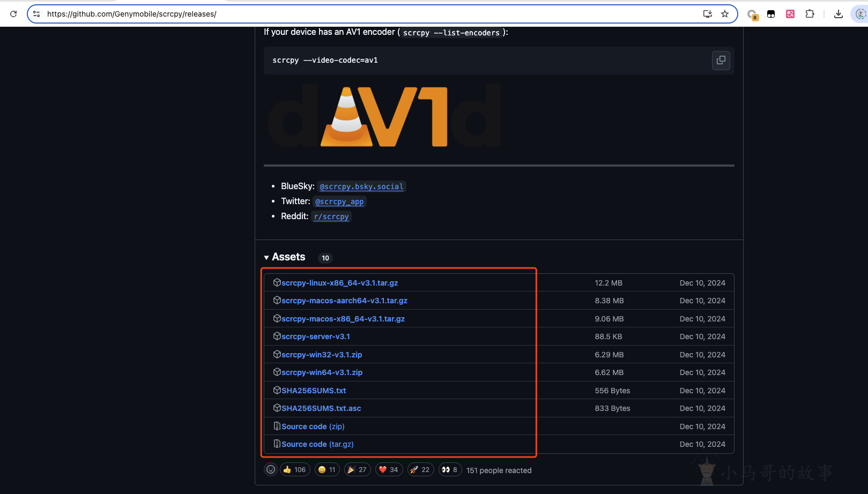Click the '6.62 MB' size cell
The height and width of the screenshot is (494, 868).
click(609, 372)
